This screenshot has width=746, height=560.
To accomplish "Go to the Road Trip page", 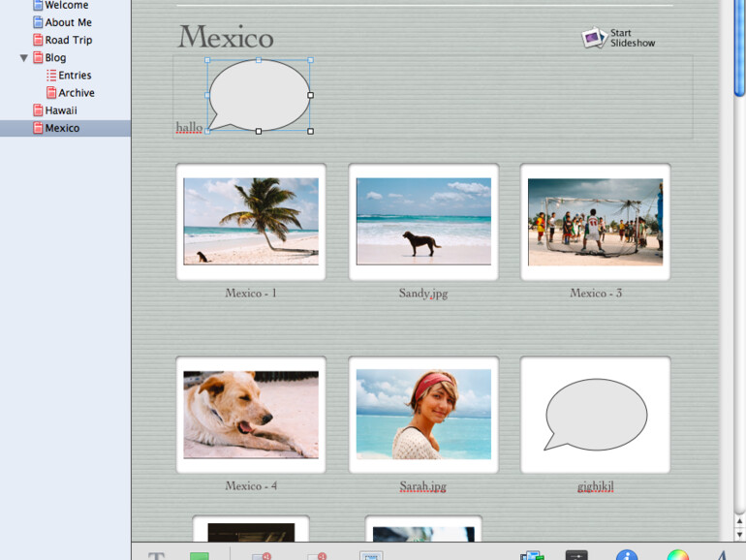I will (68, 40).
